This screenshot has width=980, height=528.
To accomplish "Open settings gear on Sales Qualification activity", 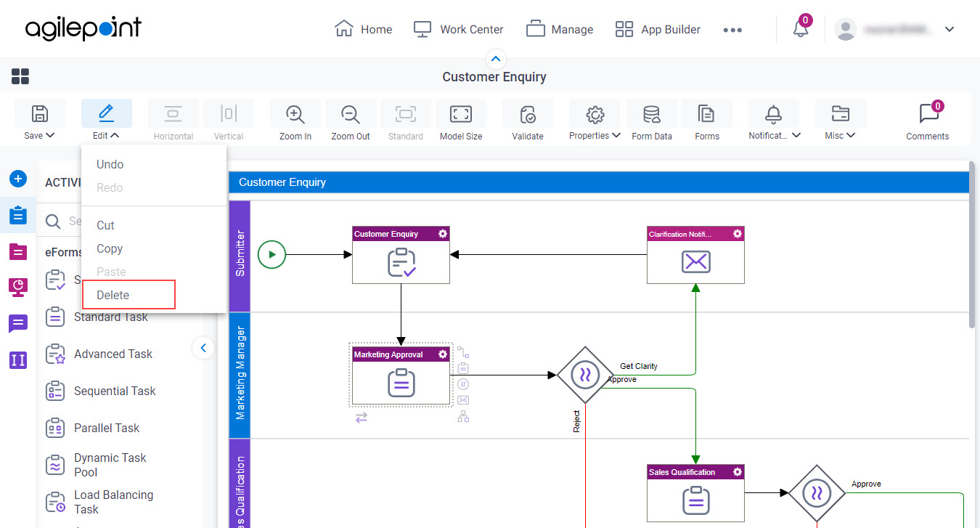I will point(738,472).
